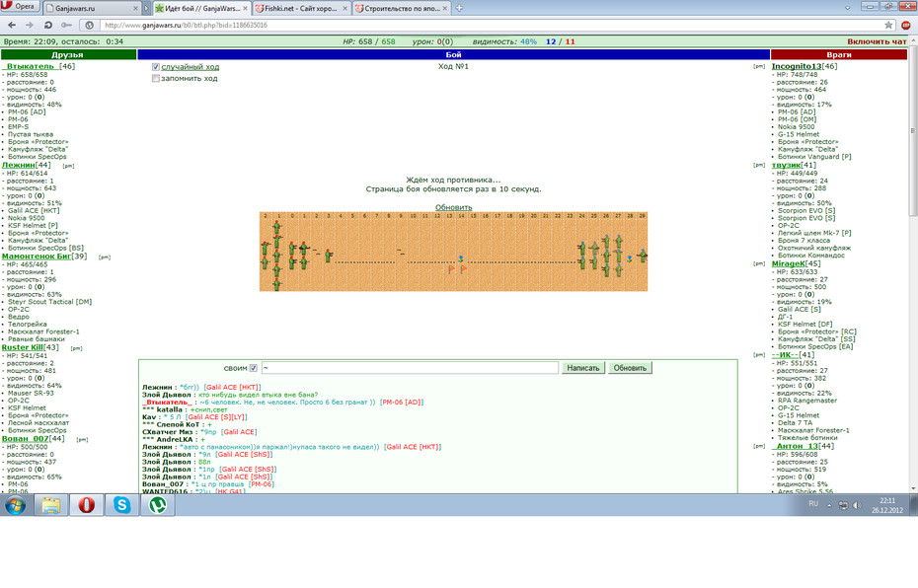Screen dimensions: 918x588
Task: Click the volume speaker tray icon
Action: pyautogui.click(x=857, y=505)
